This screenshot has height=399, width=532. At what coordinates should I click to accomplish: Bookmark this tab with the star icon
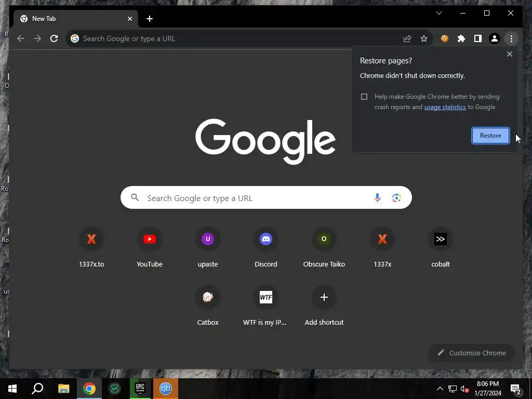pyautogui.click(x=424, y=38)
